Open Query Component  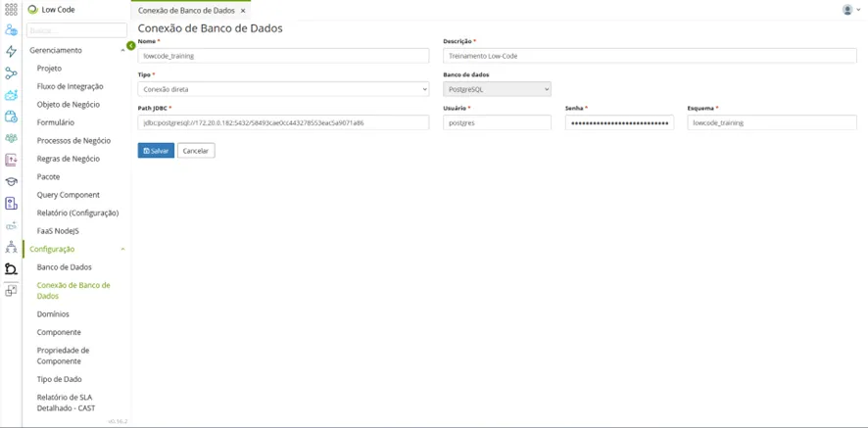69,195
